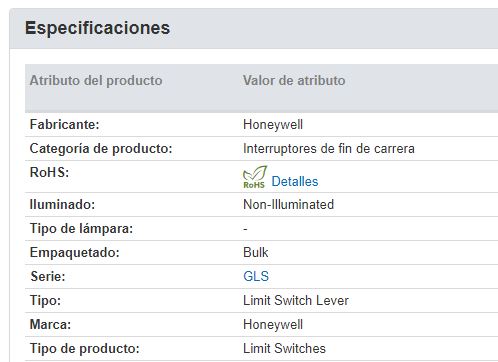Select the Valor de atributo column header
Viewport: 498px width, 362px height.
pyautogui.click(x=294, y=81)
